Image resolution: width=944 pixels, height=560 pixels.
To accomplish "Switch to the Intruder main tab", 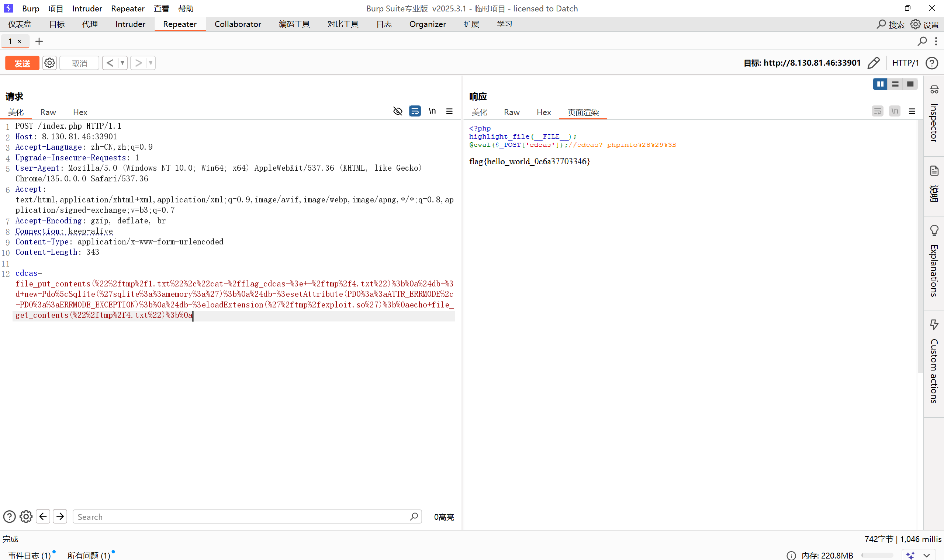I will pyautogui.click(x=130, y=24).
